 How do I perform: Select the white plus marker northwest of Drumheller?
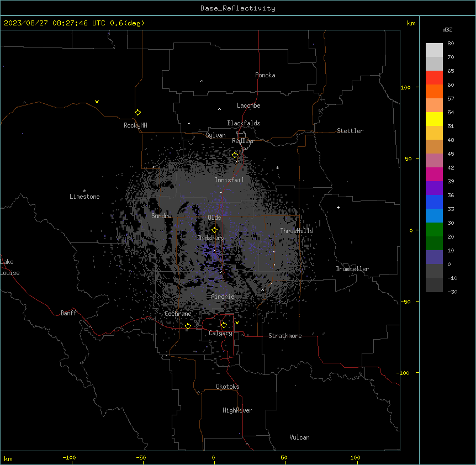click(338, 207)
